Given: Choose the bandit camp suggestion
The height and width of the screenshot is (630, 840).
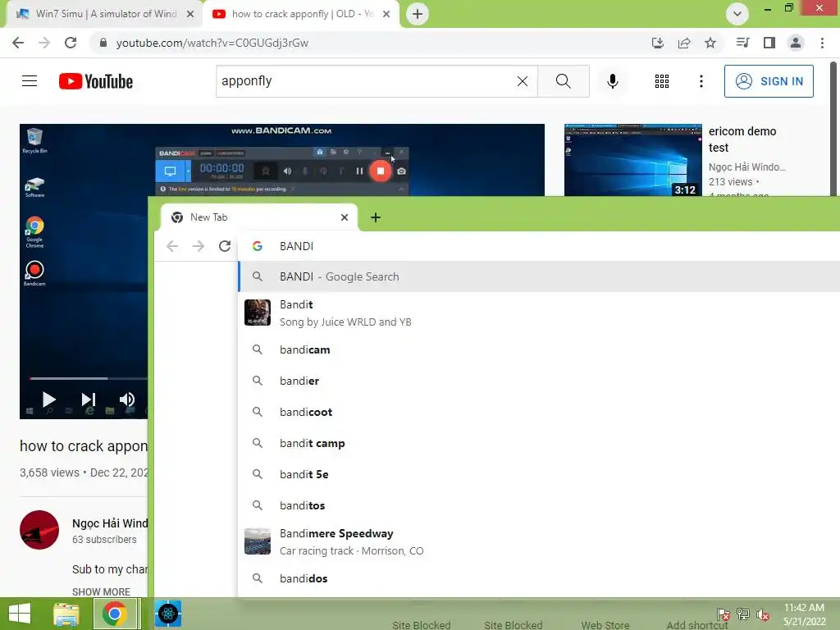Looking at the screenshot, I should [x=539, y=443].
